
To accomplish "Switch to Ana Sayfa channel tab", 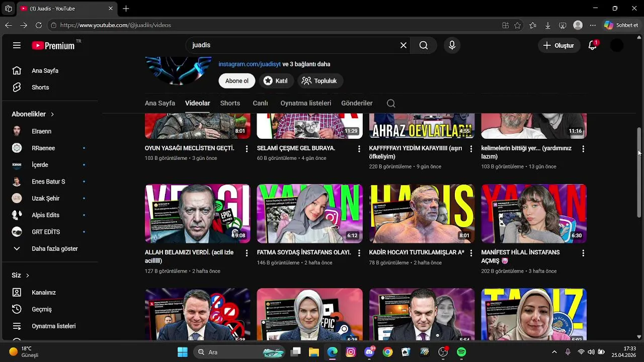I will coord(160,103).
